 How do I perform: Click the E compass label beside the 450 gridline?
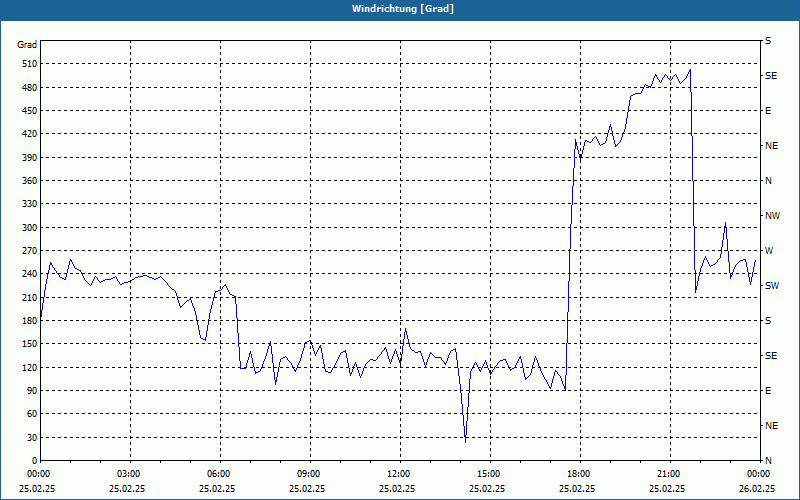coord(768,111)
